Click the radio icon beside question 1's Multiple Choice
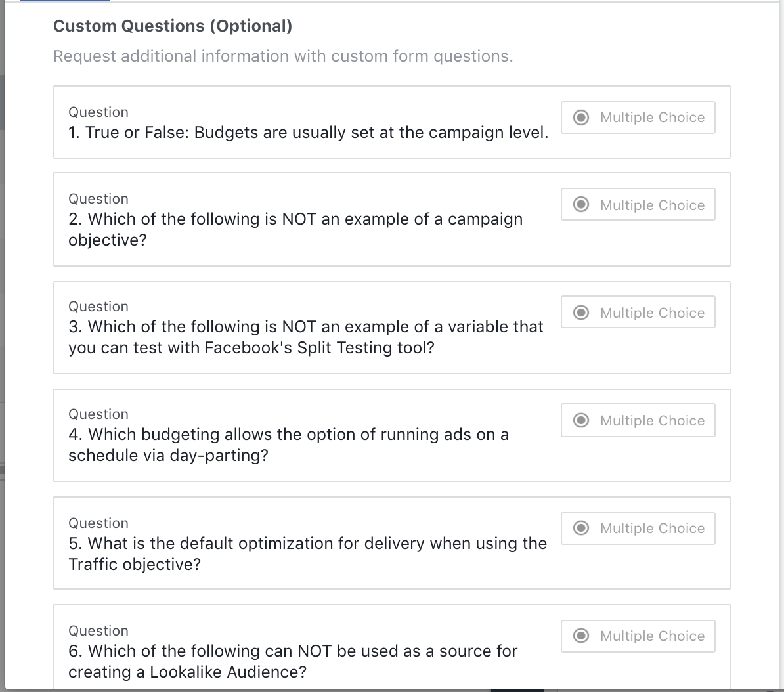 581,118
